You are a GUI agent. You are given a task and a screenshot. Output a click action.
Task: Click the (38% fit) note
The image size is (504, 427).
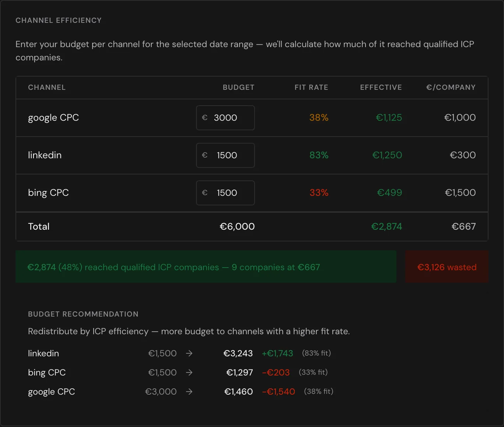point(319,392)
